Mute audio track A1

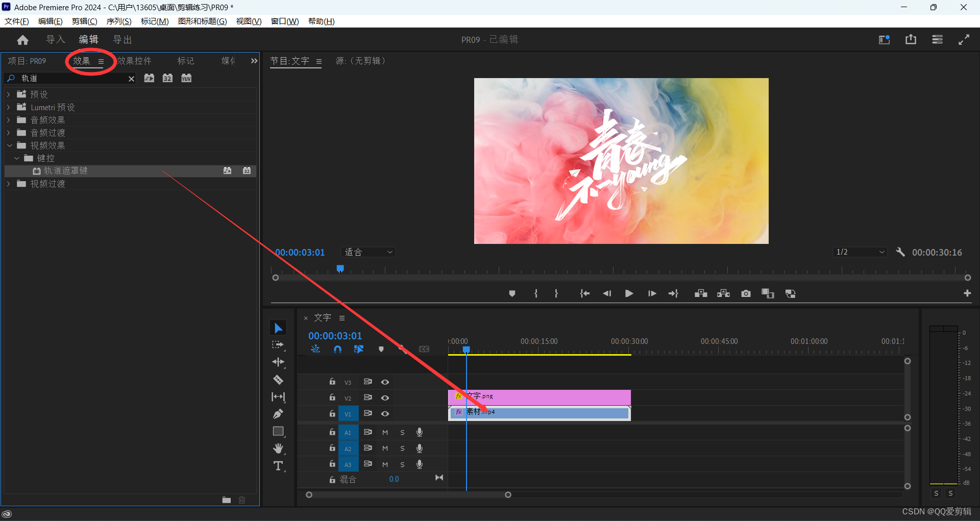[x=385, y=432]
